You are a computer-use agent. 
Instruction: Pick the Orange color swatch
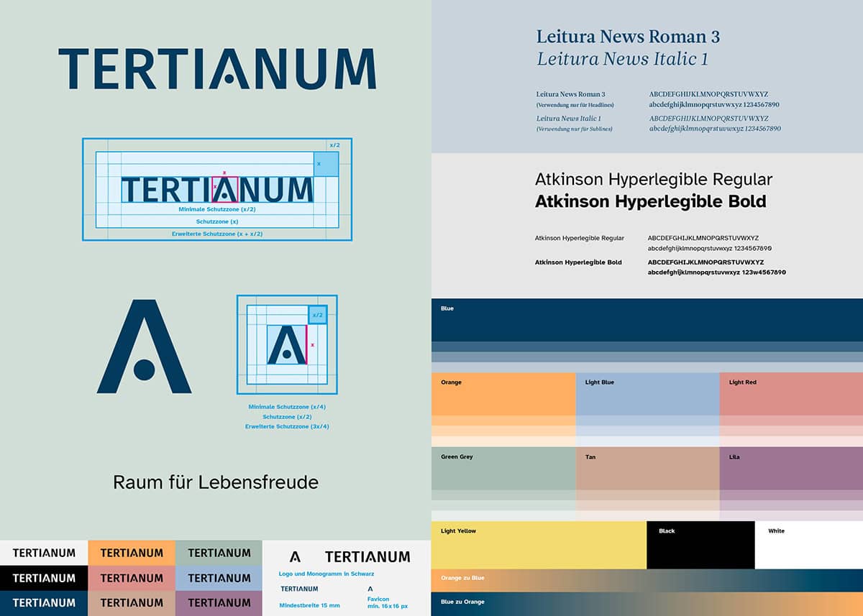(x=503, y=394)
